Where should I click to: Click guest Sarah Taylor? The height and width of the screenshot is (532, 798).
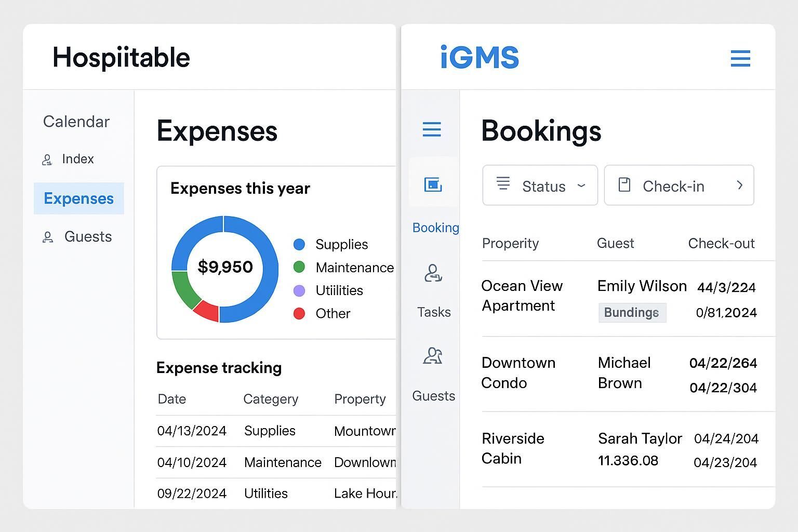[x=640, y=438]
